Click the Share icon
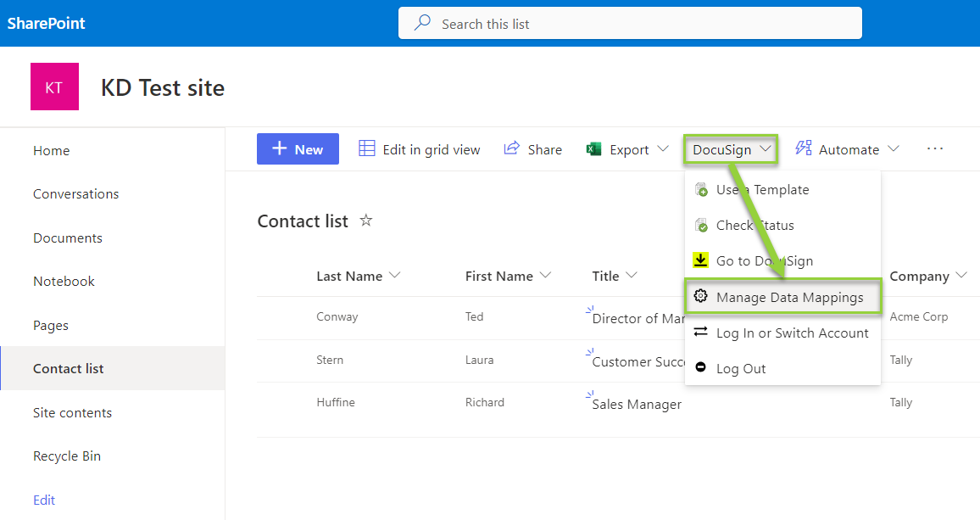Viewport: 980px width, 520px height. tap(511, 148)
